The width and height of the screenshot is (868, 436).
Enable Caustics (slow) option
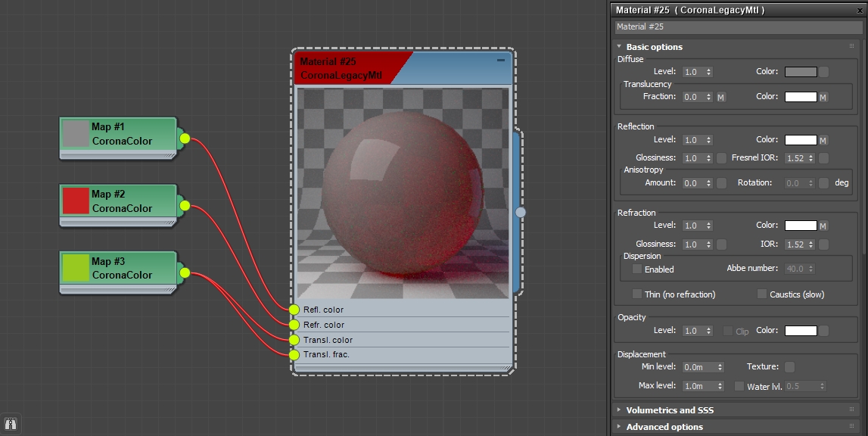pyautogui.click(x=761, y=294)
